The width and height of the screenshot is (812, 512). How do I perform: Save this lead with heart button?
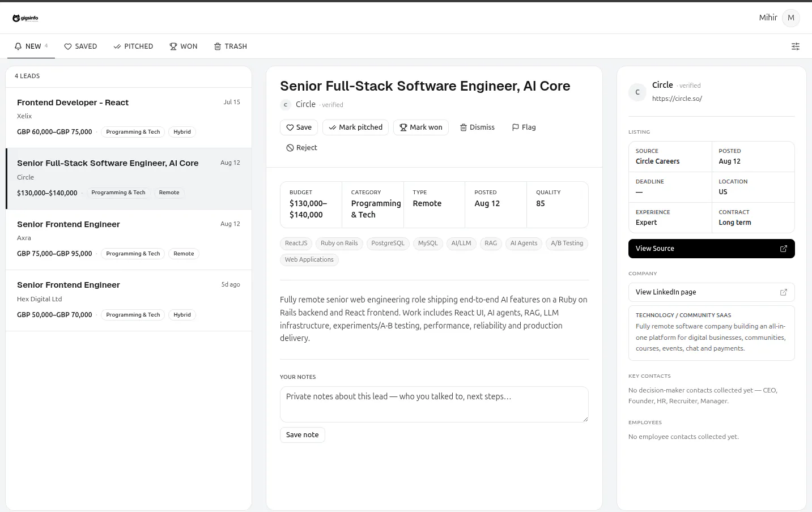(x=299, y=127)
